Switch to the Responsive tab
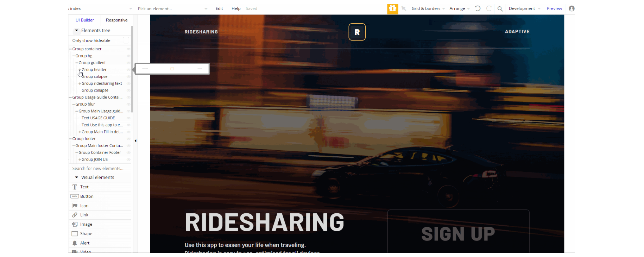The width and height of the screenshot is (644, 257). coord(116,20)
